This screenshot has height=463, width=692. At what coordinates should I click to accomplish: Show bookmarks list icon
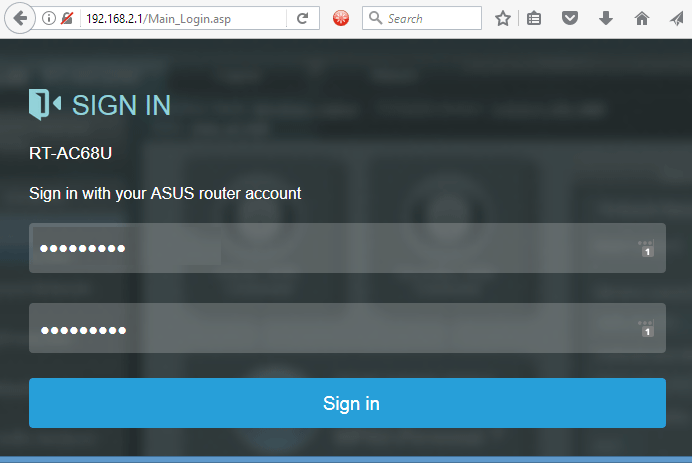(x=534, y=19)
